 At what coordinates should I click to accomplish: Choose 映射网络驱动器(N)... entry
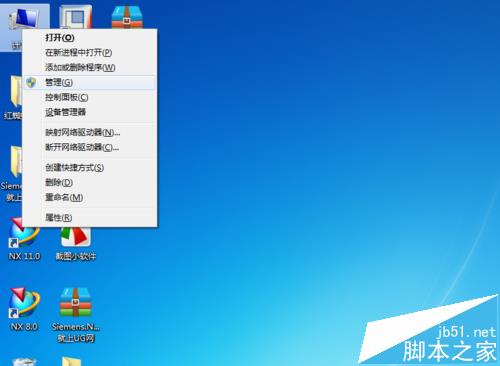(90, 132)
